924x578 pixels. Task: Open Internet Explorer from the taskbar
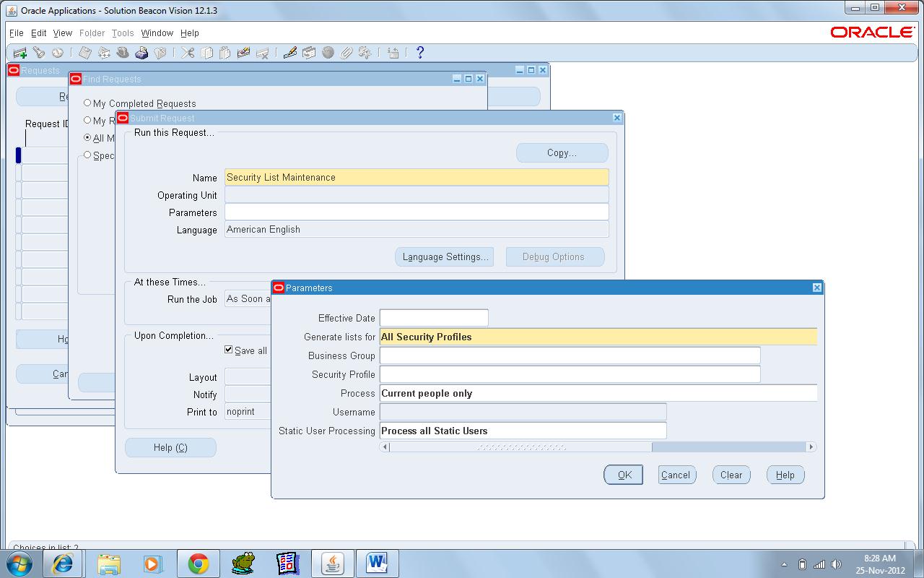(64, 564)
